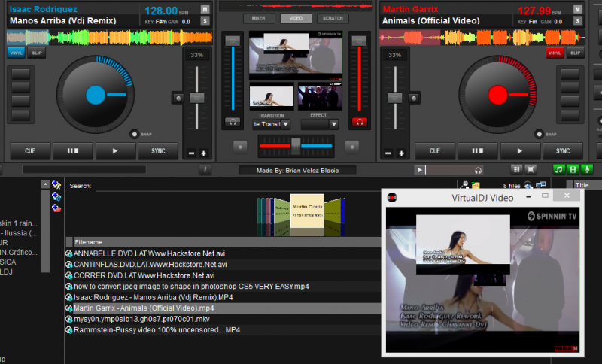Click the panel layout columns icon
602x364 pixels.
pyautogui.click(x=516, y=169)
